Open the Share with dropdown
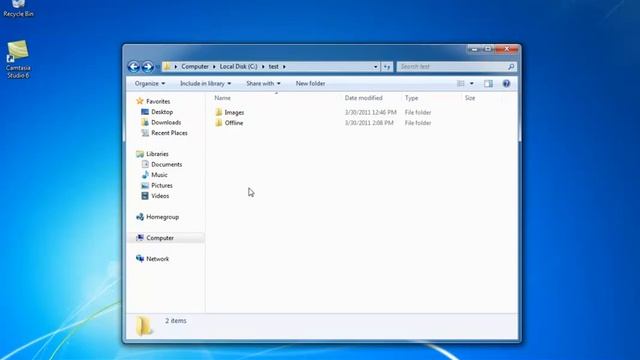Screen dimensions: 640x360 click(263, 83)
